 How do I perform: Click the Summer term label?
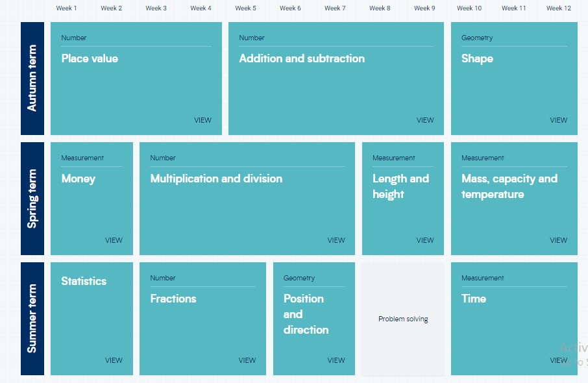(x=32, y=319)
